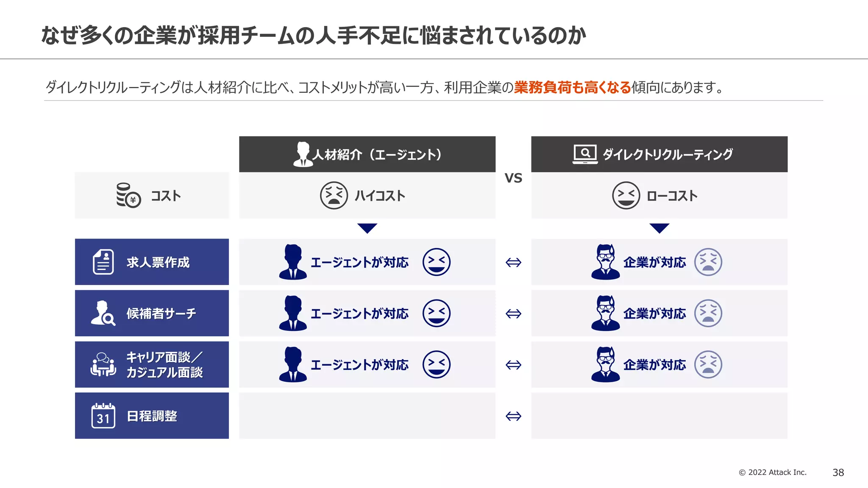This screenshot has width=868, height=488.
Task: Click the © 2022 Attack Inc. footer
Action: pyautogui.click(x=773, y=472)
